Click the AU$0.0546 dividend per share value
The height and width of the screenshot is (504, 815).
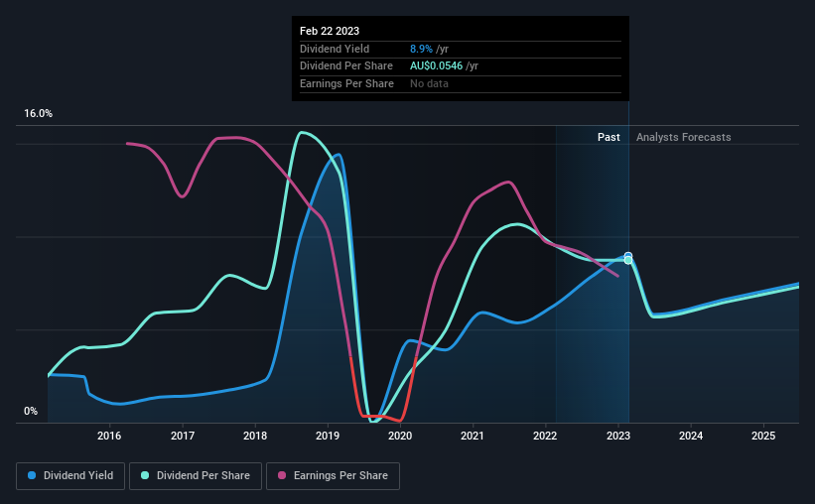[436, 66]
